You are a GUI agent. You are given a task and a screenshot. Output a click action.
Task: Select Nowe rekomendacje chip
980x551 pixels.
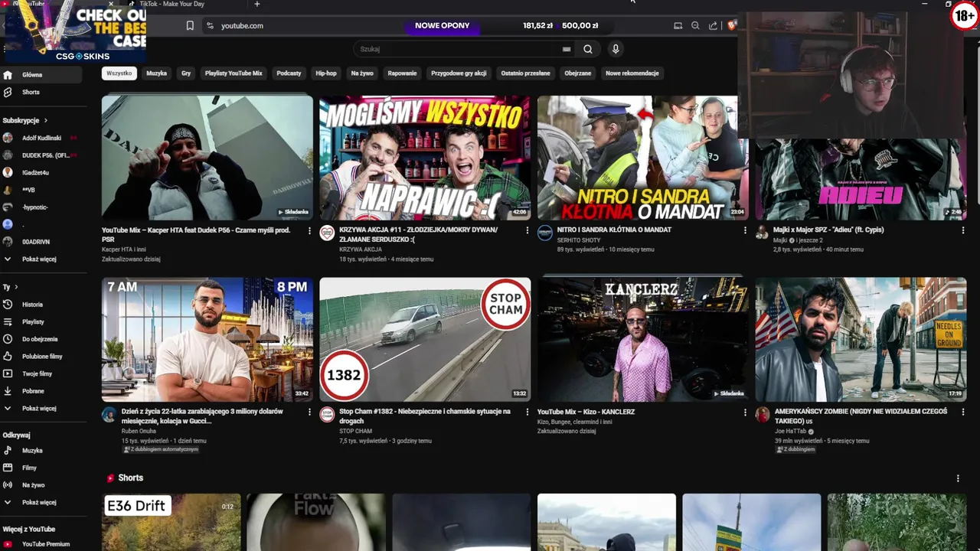coord(632,73)
